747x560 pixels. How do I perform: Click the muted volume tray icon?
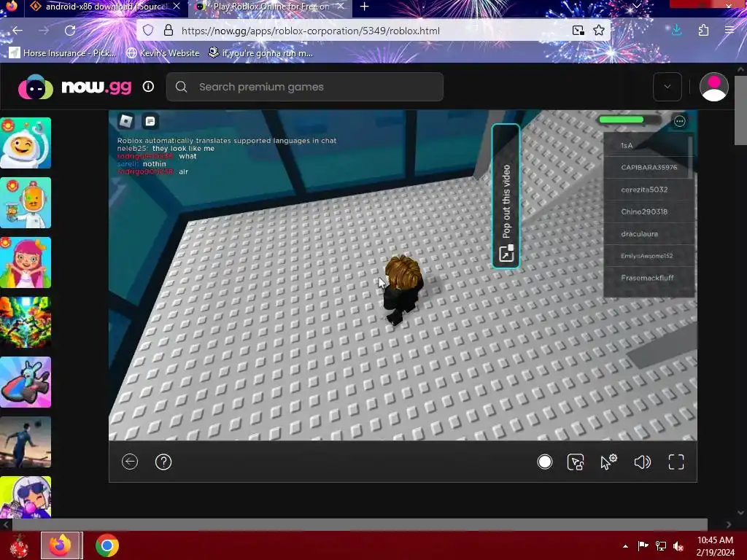click(x=678, y=546)
